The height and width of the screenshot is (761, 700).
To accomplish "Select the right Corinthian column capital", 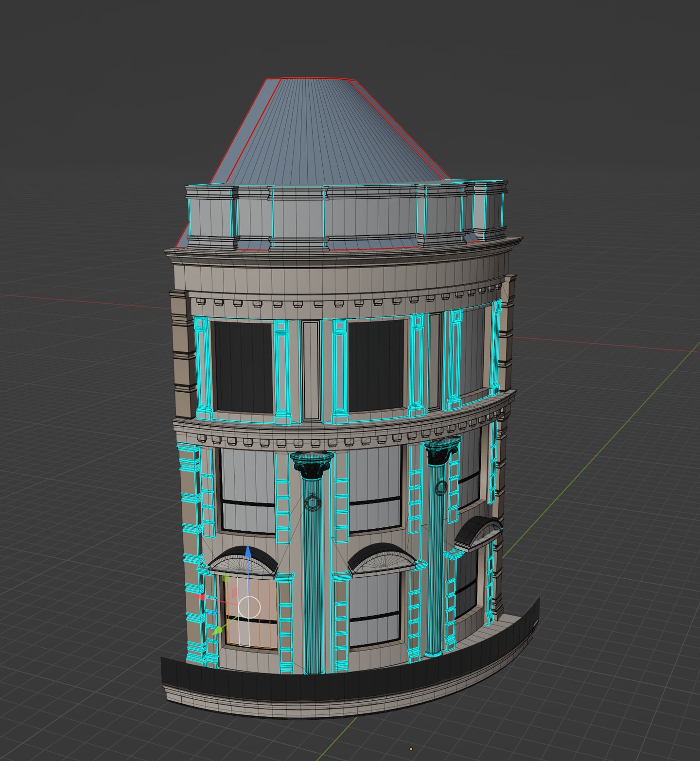I will (442, 450).
